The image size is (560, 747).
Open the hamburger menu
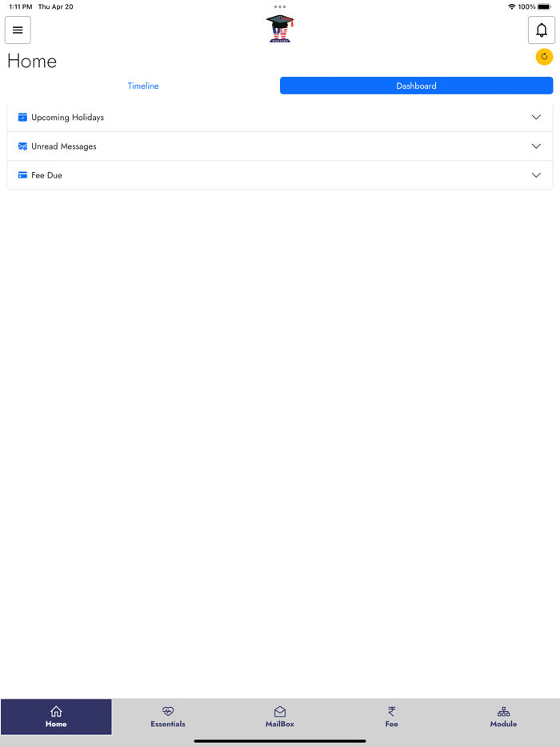(18, 30)
